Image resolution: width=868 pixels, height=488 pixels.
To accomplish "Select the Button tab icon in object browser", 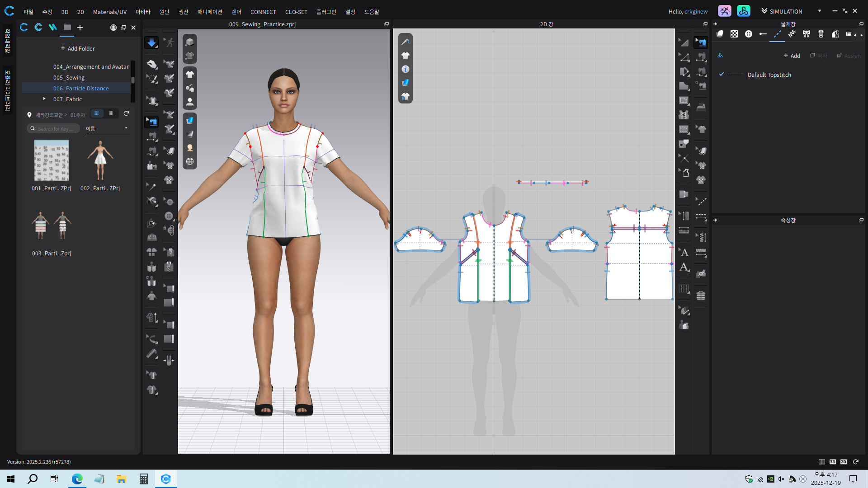I will pos(749,34).
